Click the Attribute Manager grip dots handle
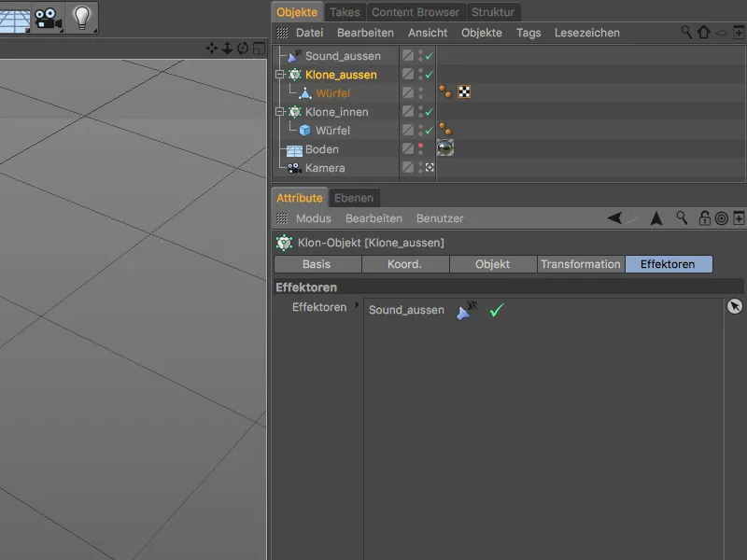The image size is (747, 560). 282,218
